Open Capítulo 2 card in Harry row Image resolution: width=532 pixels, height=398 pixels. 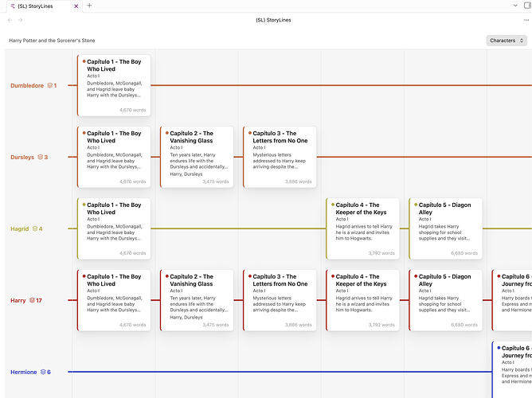[197, 300]
